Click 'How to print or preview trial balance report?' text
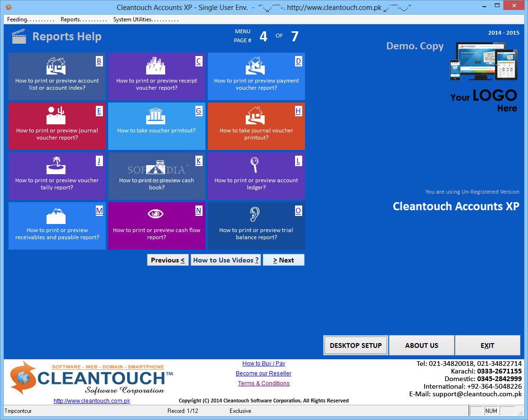 point(256,234)
